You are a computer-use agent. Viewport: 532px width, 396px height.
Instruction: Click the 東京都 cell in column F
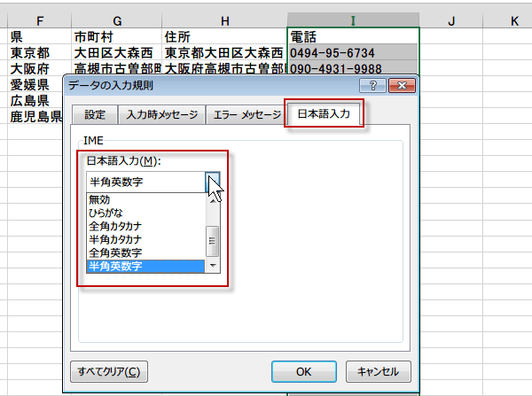pyautogui.click(x=40, y=52)
